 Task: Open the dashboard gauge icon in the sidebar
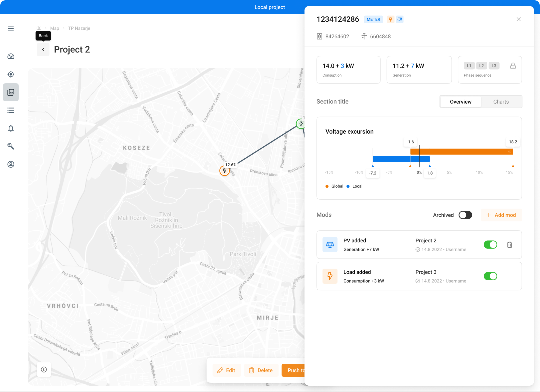(11, 56)
